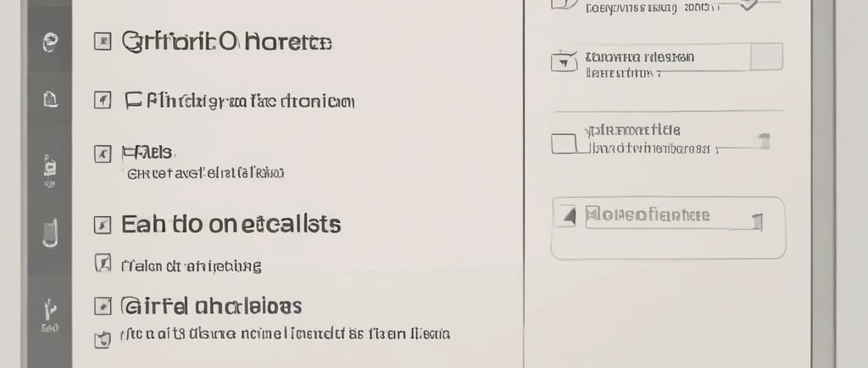The height and width of the screenshot is (368, 868).
Task: Toggle checkbox next to the 'Fads' row
Action: [103, 153]
